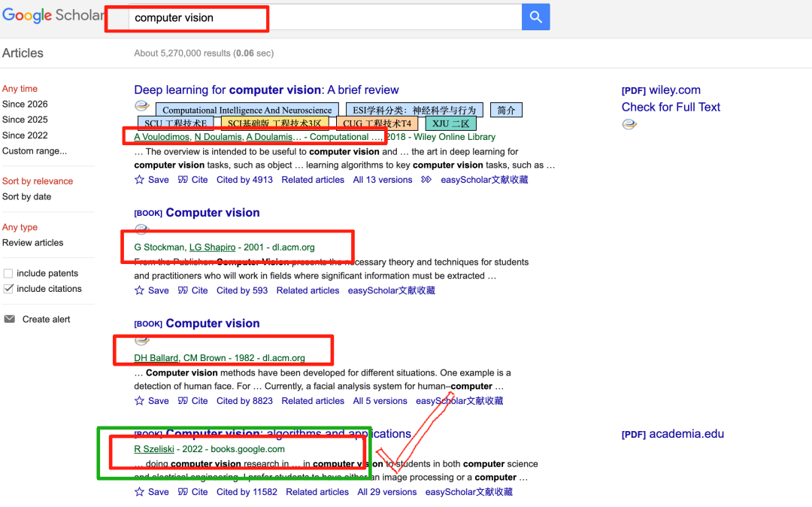Click the Cite quote icon for Stockman book
Viewport: 812px width, 507px height.
point(183,290)
